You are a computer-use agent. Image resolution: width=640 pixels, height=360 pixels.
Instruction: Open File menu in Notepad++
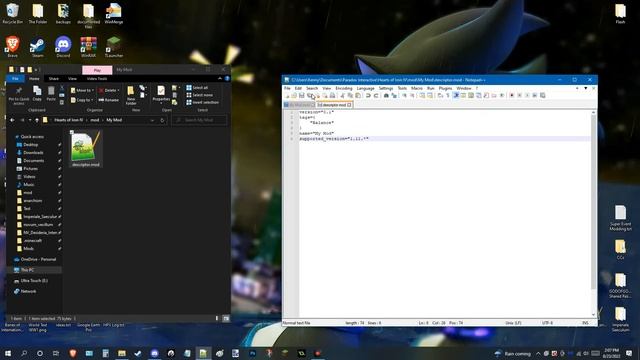click(287, 88)
